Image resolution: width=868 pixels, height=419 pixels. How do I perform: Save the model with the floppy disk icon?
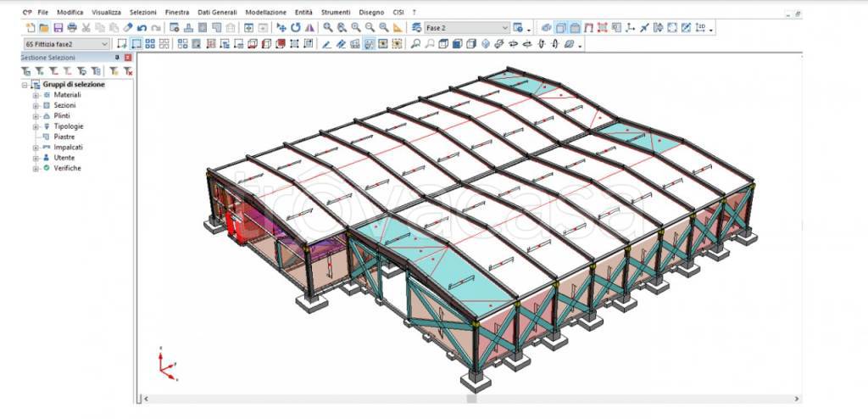(x=58, y=28)
